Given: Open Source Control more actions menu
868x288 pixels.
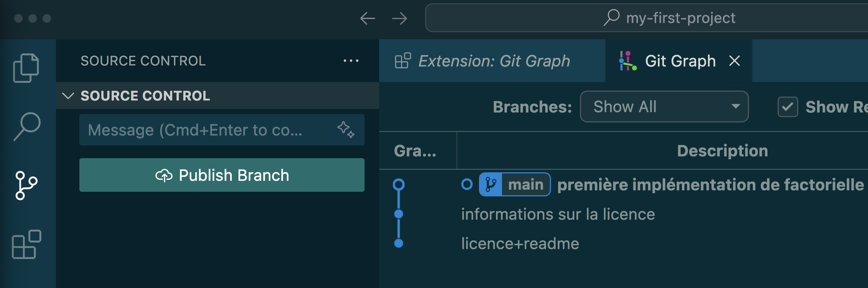Looking at the screenshot, I should coord(351,61).
